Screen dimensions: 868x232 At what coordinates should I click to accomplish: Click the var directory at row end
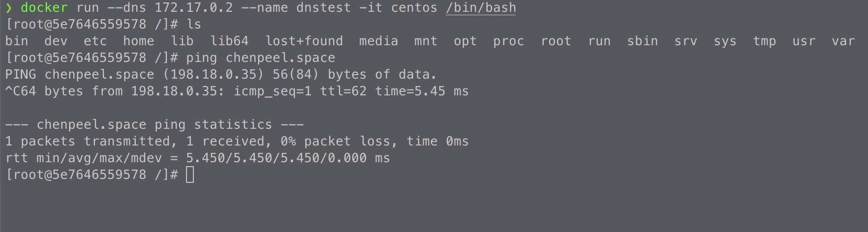pos(843,41)
